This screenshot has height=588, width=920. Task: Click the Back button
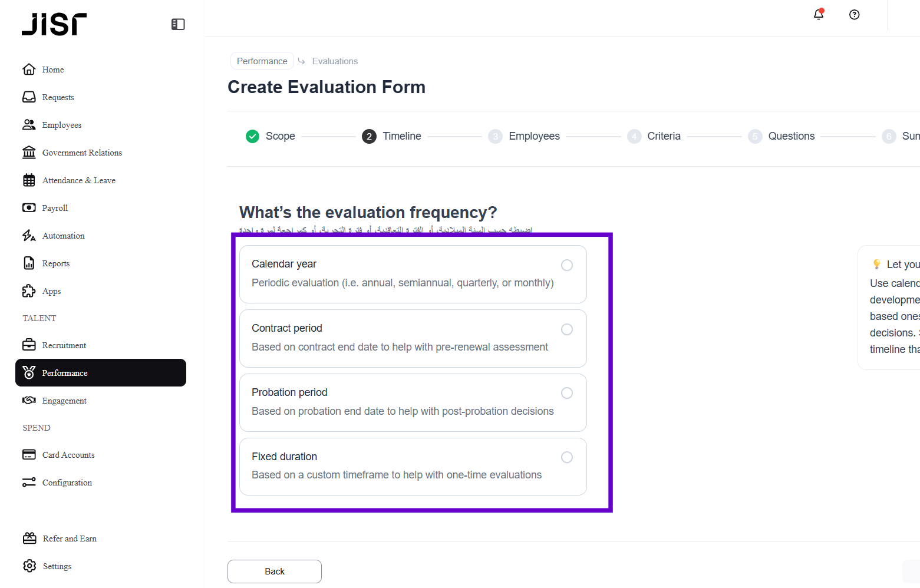[275, 572]
